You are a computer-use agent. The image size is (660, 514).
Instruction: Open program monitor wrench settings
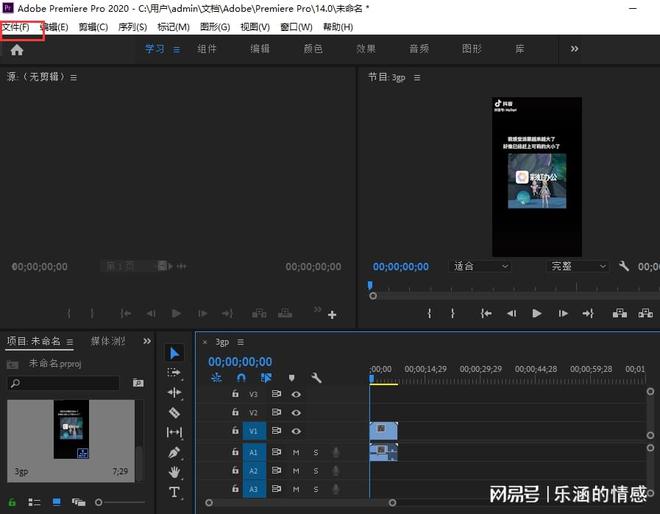pyautogui.click(x=623, y=266)
